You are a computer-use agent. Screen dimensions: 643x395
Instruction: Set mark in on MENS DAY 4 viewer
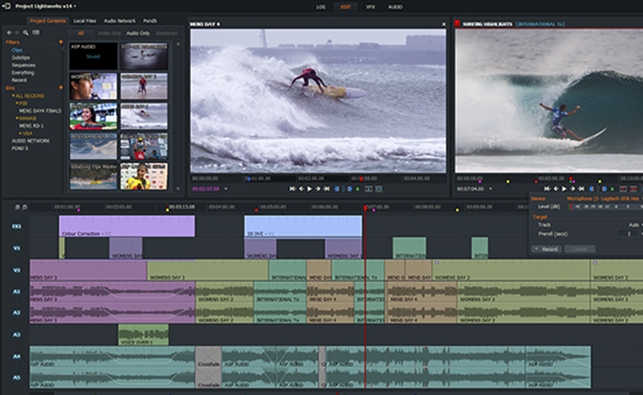(x=337, y=189)
